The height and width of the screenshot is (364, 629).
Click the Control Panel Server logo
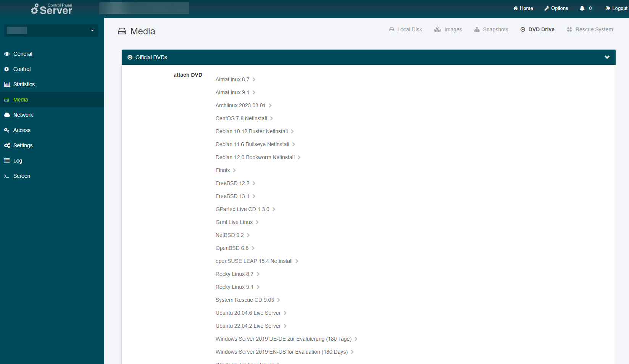click(52, 9)
